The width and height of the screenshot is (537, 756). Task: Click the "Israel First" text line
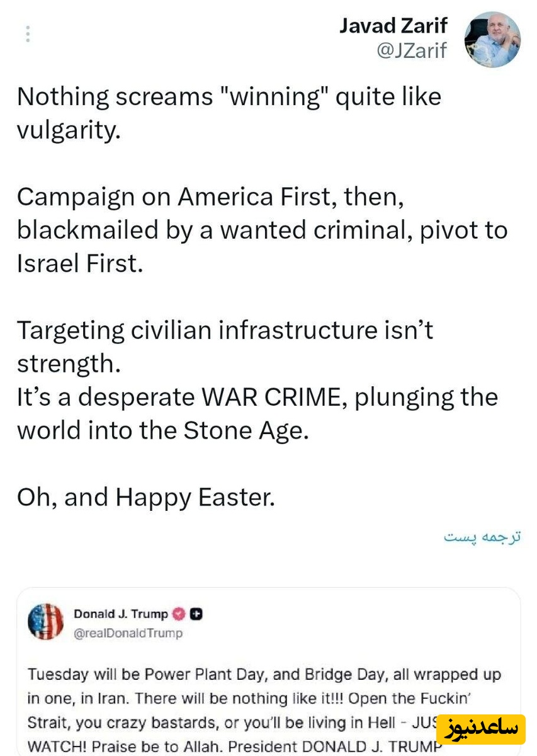(80, 263)
